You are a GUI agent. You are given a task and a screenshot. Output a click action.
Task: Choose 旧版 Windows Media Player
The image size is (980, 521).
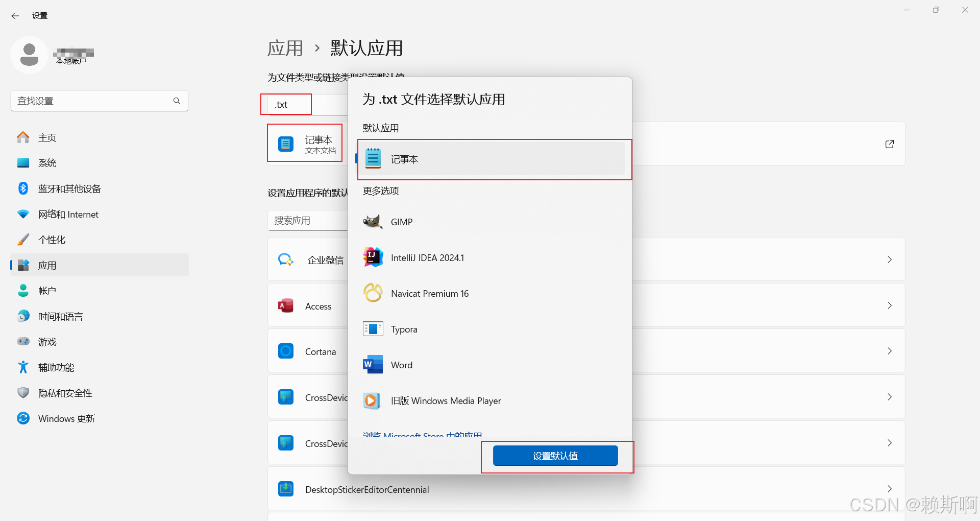(x=490, y=400)
